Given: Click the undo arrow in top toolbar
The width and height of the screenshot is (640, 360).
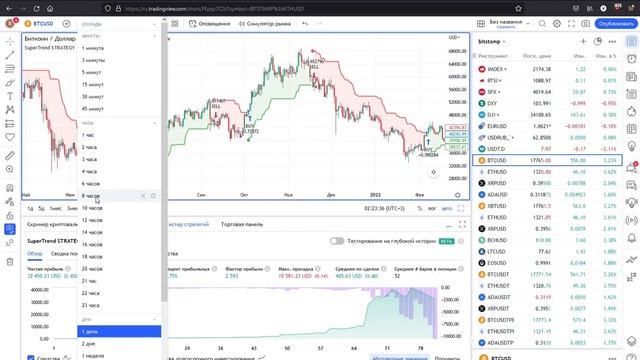Looking at the screenshot, I should (x=305, y=24).
